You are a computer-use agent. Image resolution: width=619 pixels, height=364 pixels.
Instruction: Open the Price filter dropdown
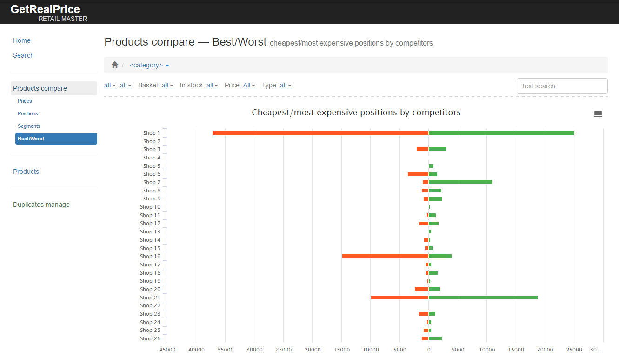pyautogui.click(x=249, y=86)
